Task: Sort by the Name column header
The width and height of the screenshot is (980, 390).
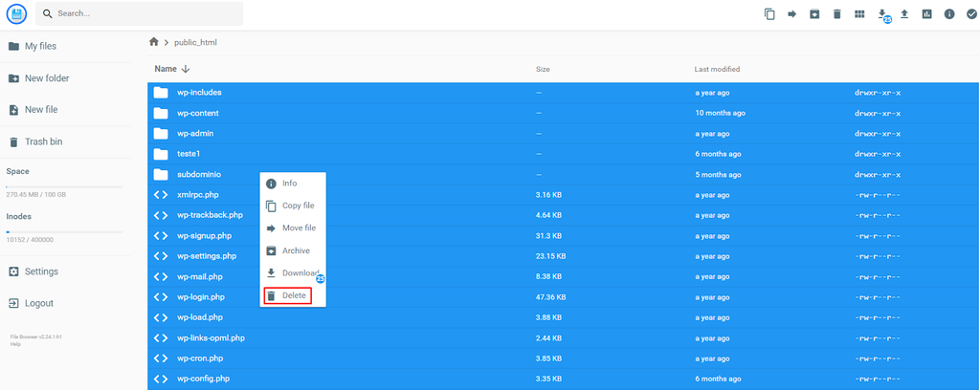Action: (x=172, y=69)
